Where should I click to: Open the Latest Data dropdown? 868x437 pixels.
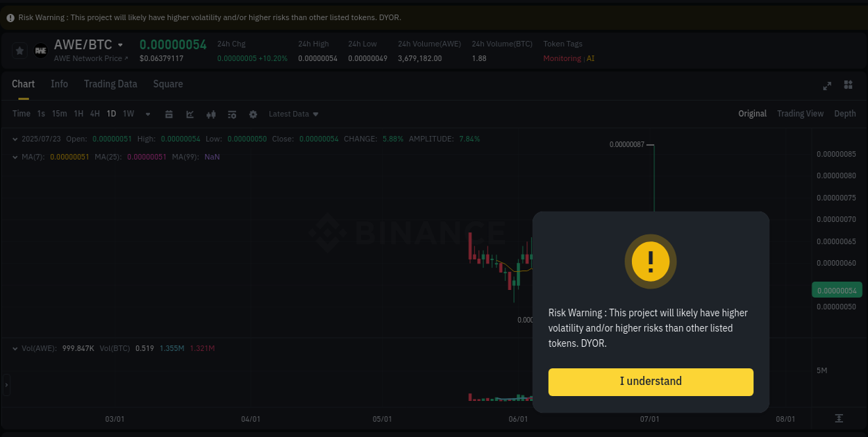point(293,114)
